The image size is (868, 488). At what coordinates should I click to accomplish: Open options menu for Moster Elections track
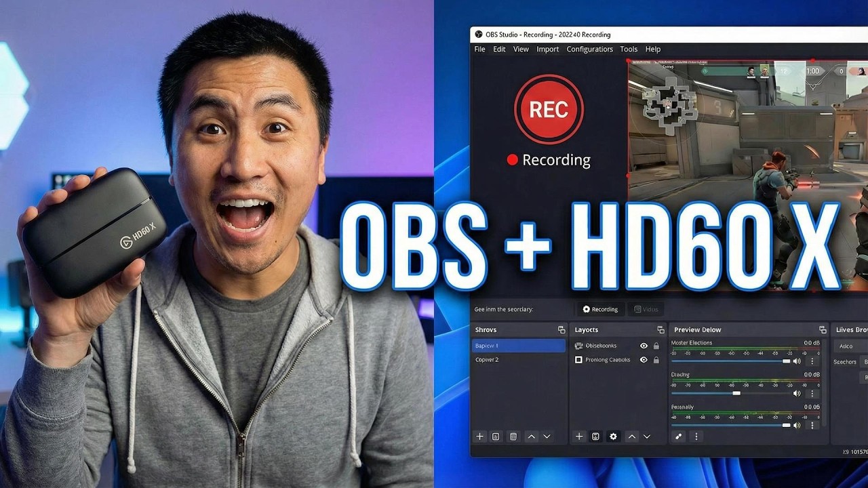pos(812,361)
